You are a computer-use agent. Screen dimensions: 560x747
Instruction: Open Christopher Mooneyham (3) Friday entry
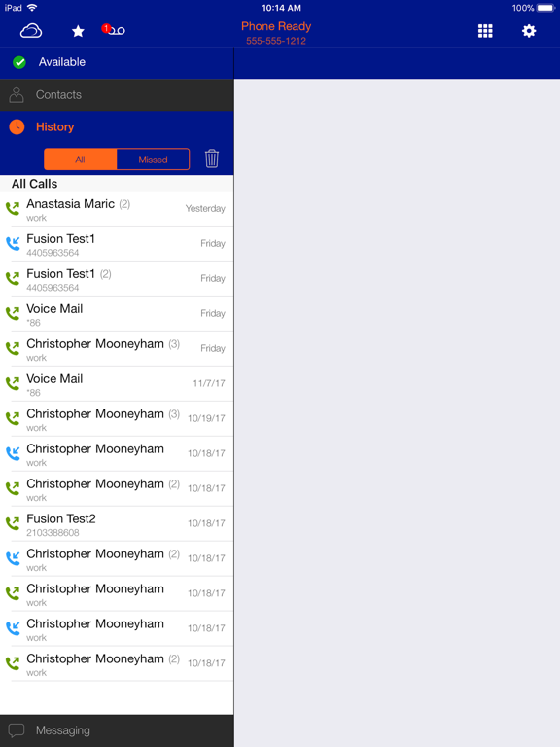(x=117, y=348)
